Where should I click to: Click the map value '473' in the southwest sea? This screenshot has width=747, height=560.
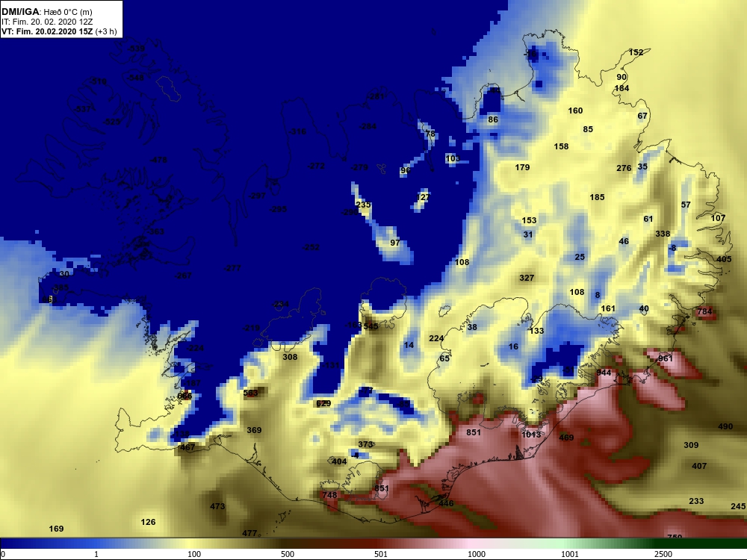217,506
